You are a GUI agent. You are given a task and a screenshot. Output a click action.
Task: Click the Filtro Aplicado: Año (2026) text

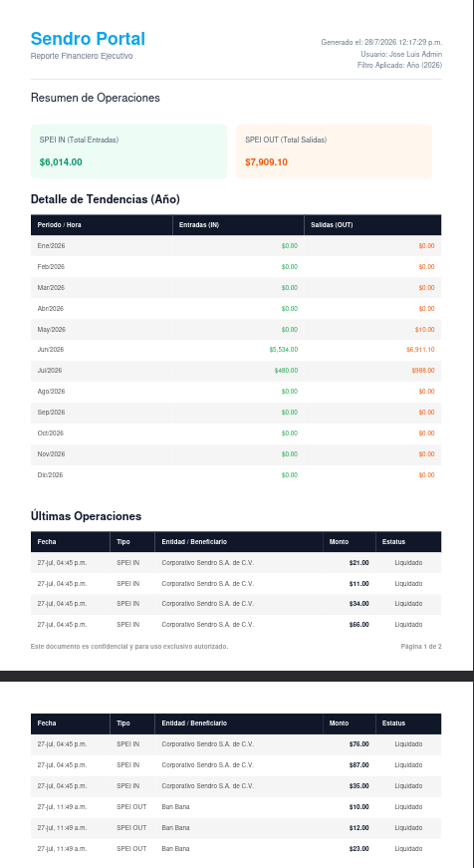400,66
